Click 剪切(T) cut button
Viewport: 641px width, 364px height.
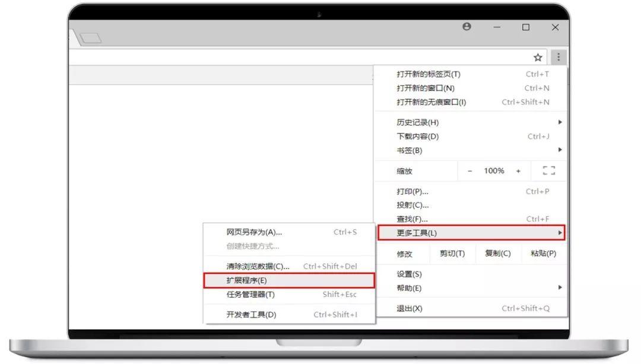[452, 253]
